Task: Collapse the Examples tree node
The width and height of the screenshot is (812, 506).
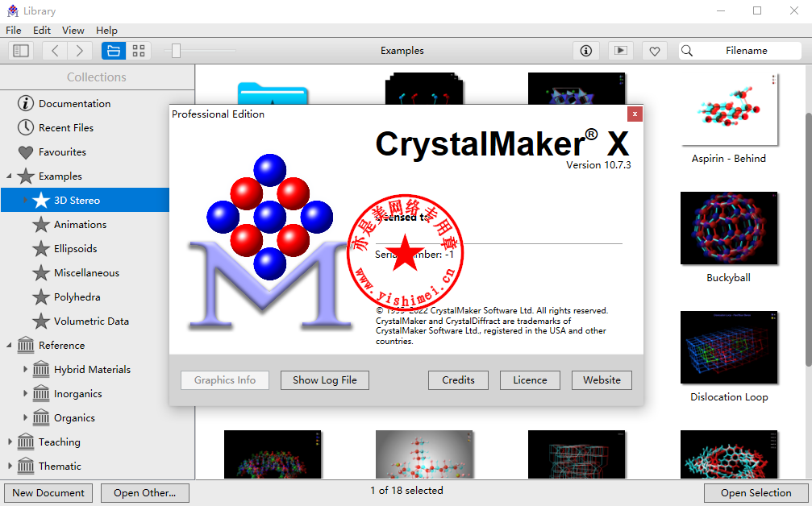Action: (x=9, y=176)
